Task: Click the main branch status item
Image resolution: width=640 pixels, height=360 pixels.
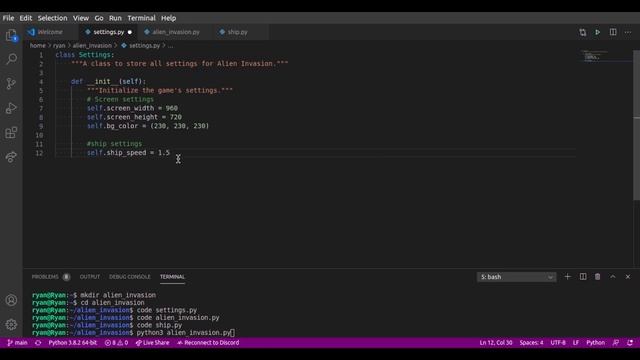Action: click(17, 343)
